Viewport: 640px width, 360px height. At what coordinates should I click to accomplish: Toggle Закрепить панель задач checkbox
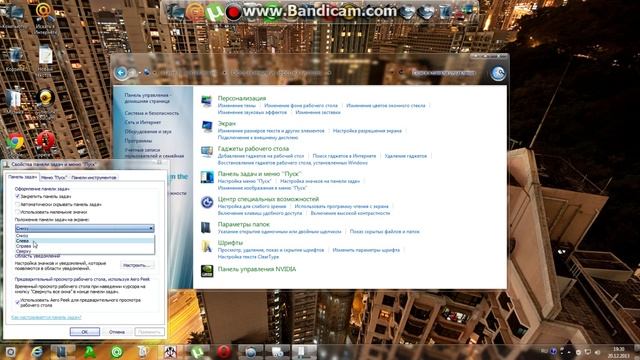[18, 196]
